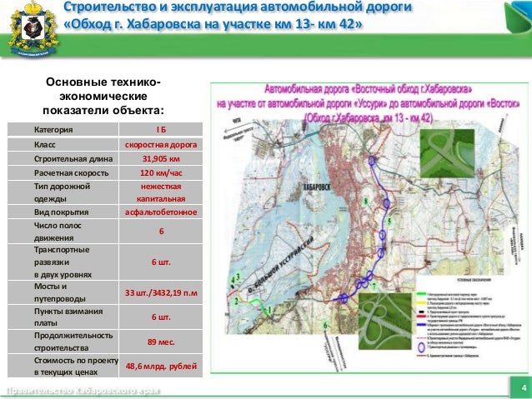This screenshot has width=532, height=399.
Task: Click the 120 км/час design speed cell
Action: coord(161,173)
